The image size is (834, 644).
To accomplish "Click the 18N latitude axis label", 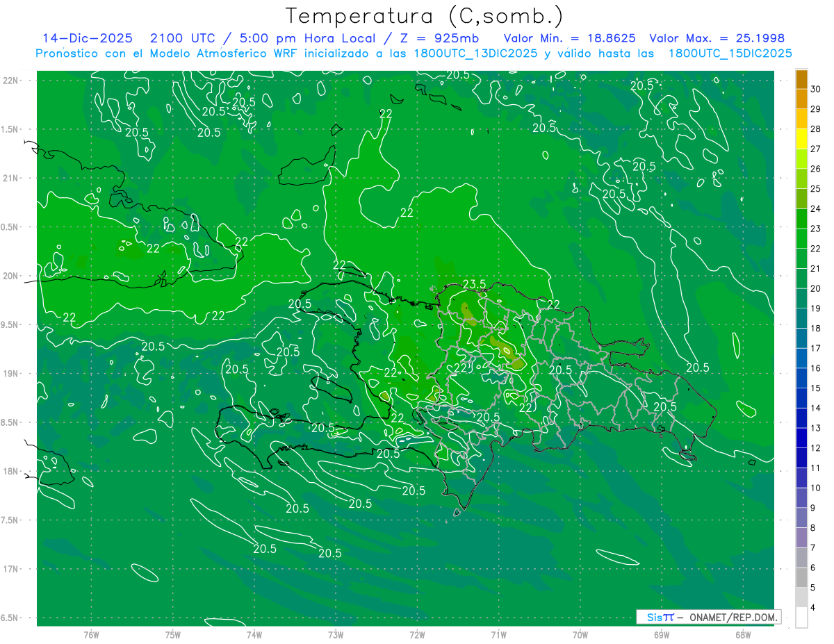I will click(x=10, y=471).
